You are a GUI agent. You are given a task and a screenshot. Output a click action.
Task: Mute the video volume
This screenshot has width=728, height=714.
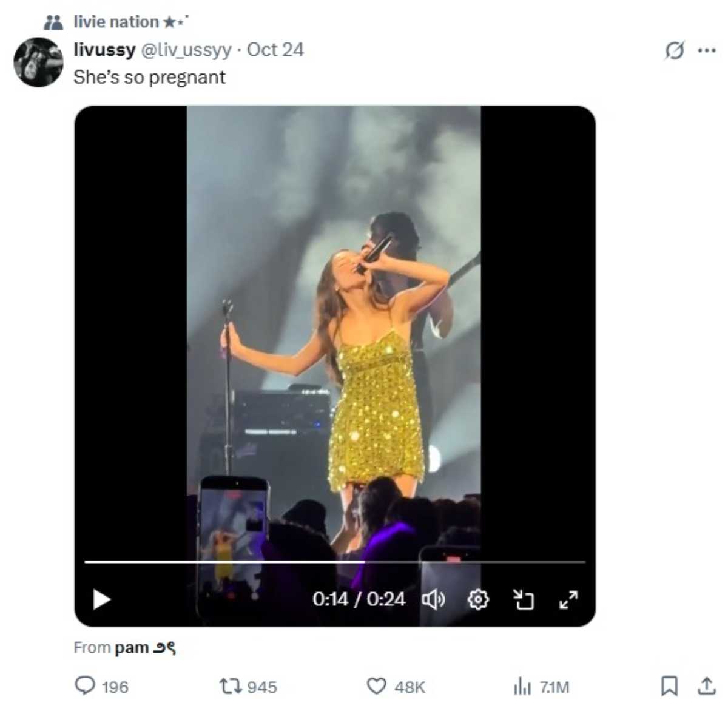tap(433, 599)
